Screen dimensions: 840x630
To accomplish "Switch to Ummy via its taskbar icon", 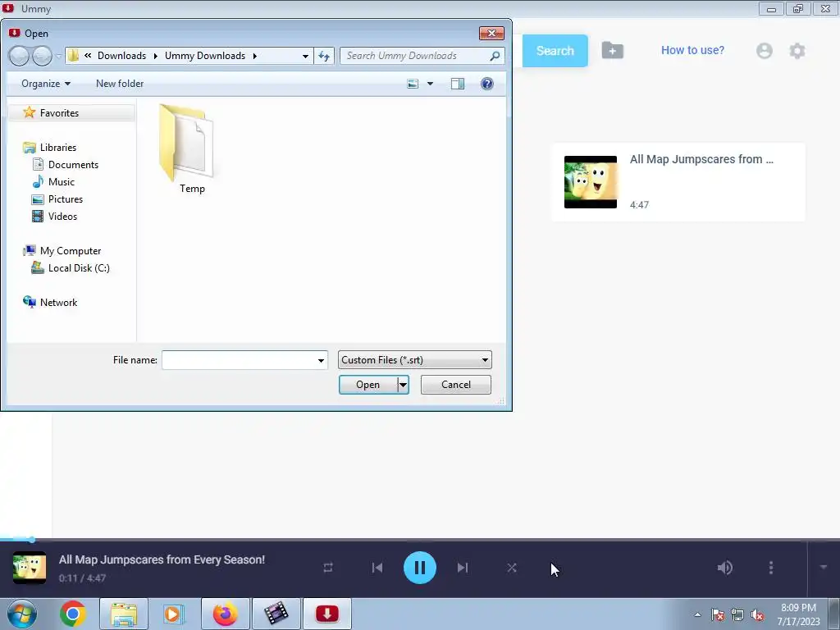I will coord(326,614).
